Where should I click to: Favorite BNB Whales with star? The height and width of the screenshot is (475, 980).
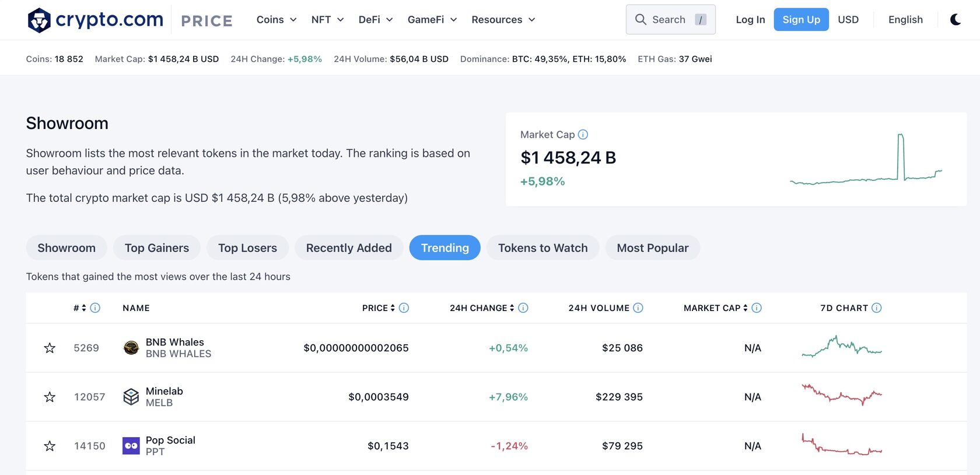(50, 348)
